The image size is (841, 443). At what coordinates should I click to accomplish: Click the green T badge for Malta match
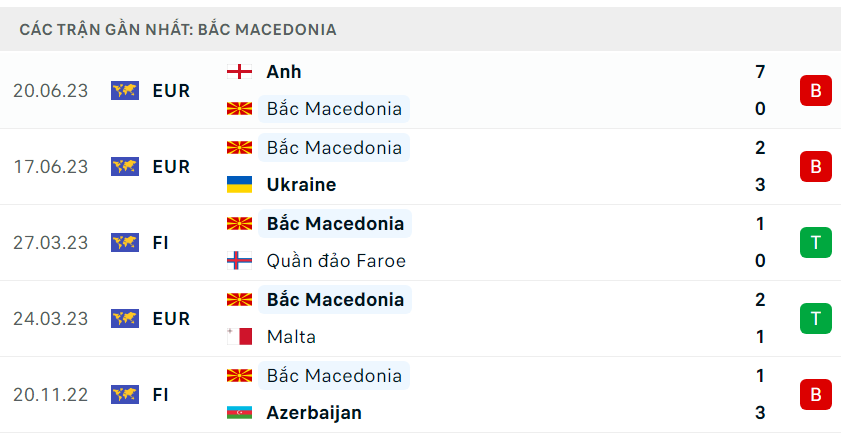point(816,319)
